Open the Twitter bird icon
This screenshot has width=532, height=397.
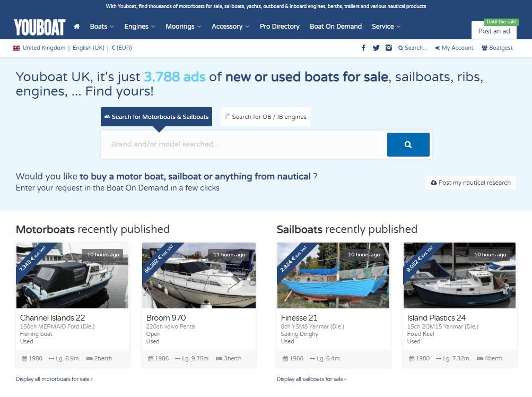tap(376, 48)
